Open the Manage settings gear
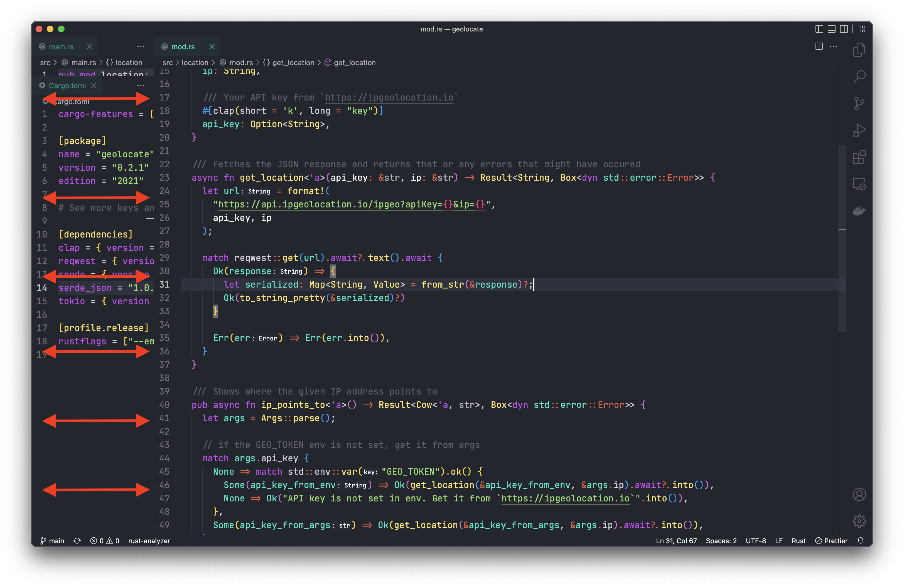Screen dimensions: 904x588 pyautogui.click(x=859, y=521)
